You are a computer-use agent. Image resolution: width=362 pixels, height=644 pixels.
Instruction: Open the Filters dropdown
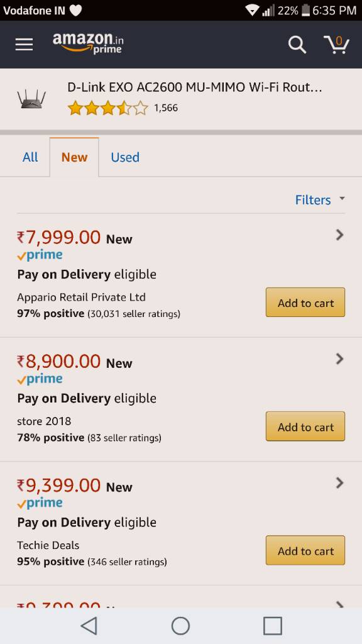click(320, 200)
